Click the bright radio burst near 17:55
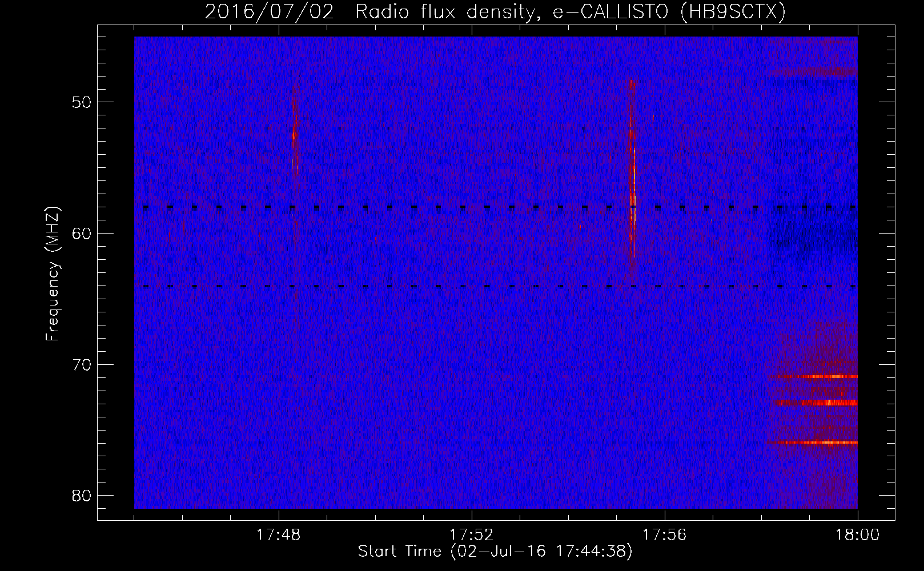The image size is (924, 571). click(632, 168)
